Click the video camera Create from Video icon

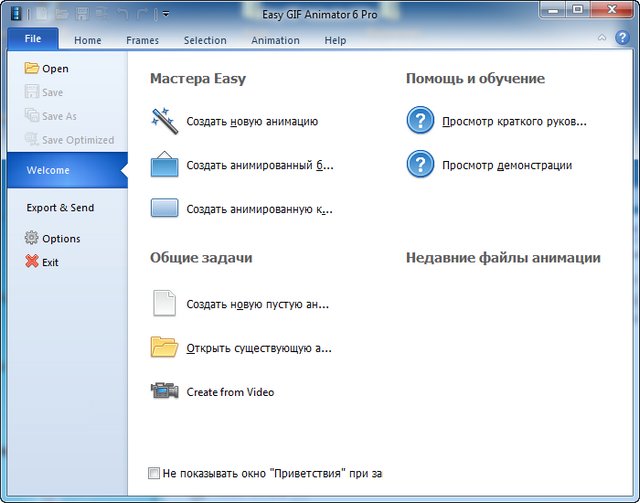(x=164, y=391)
